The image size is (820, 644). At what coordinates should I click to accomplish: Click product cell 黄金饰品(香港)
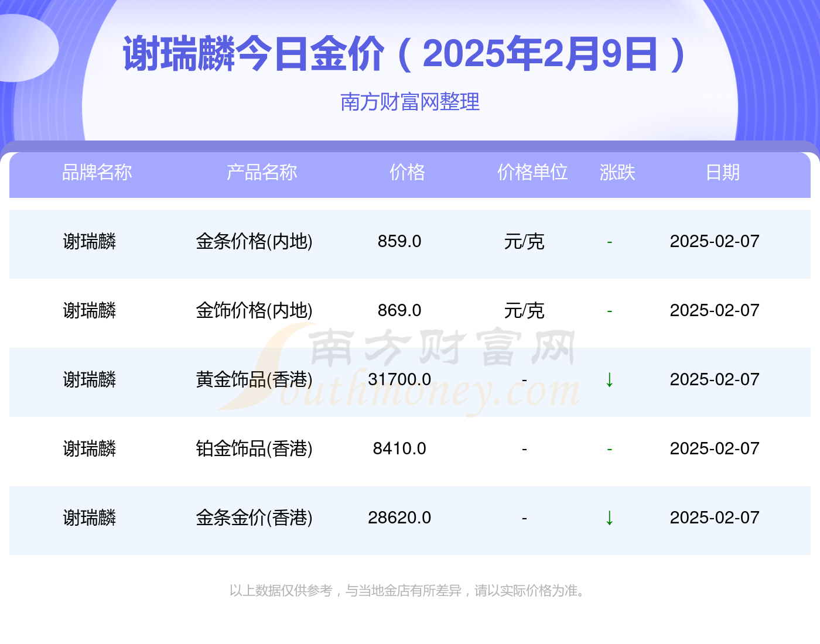254,379
